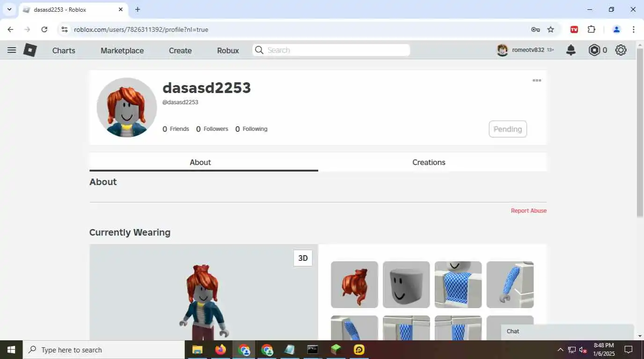Click the browser address bar URL
The image size is (644, 359).
(141, 29)
